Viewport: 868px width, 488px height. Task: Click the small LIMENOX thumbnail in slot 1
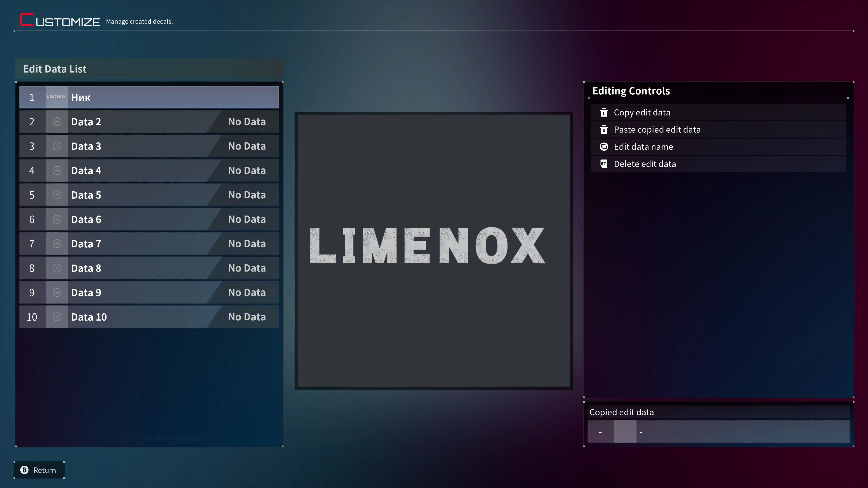click(x=57, y=97)
